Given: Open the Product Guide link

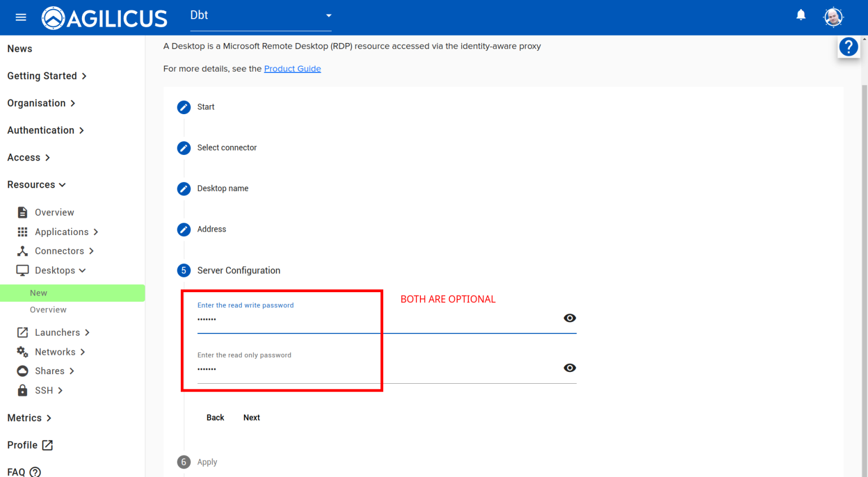Looking at the screenshot, I should 292,69.
